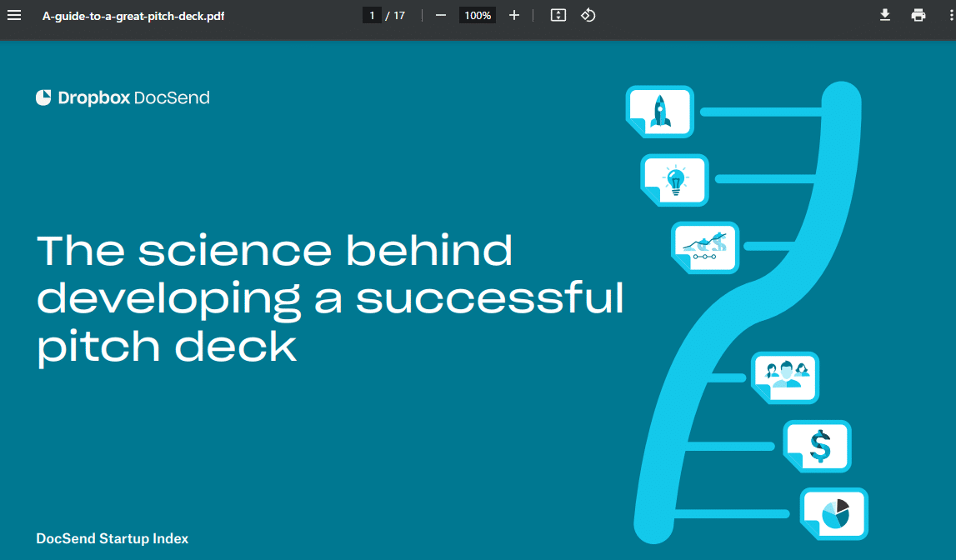Click the main pitch deck title text
Screen dimensions: 956x560
[330, 298]
